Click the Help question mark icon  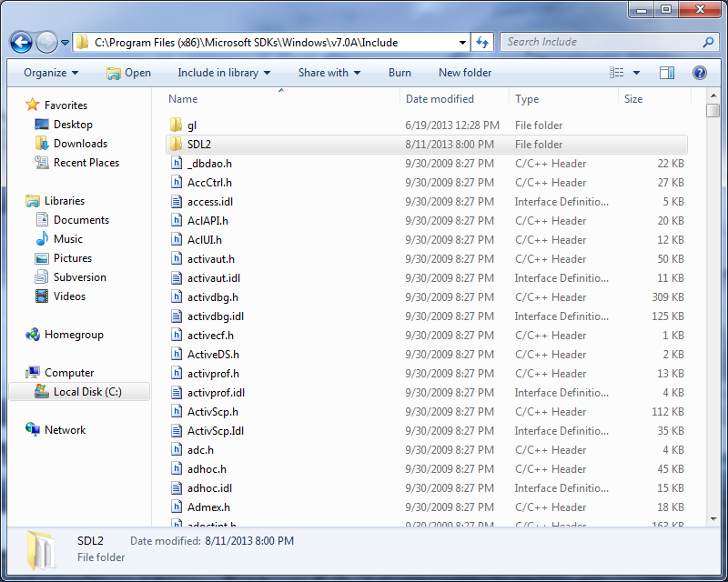tap(698, 73)
